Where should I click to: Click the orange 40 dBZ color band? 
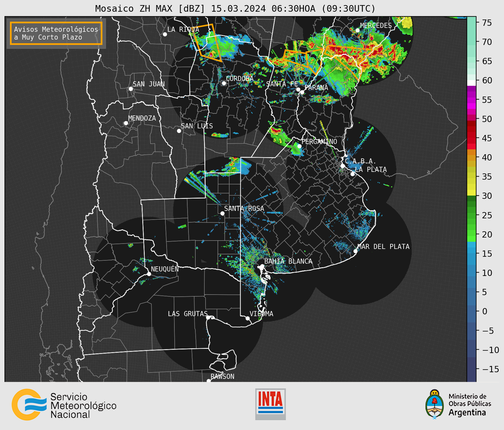click(471, 158)
